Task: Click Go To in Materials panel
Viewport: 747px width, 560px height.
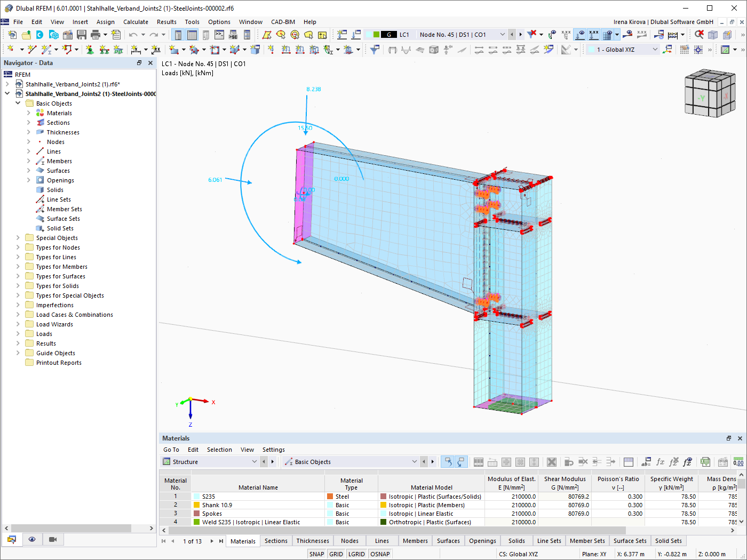Action: point(171,450)
